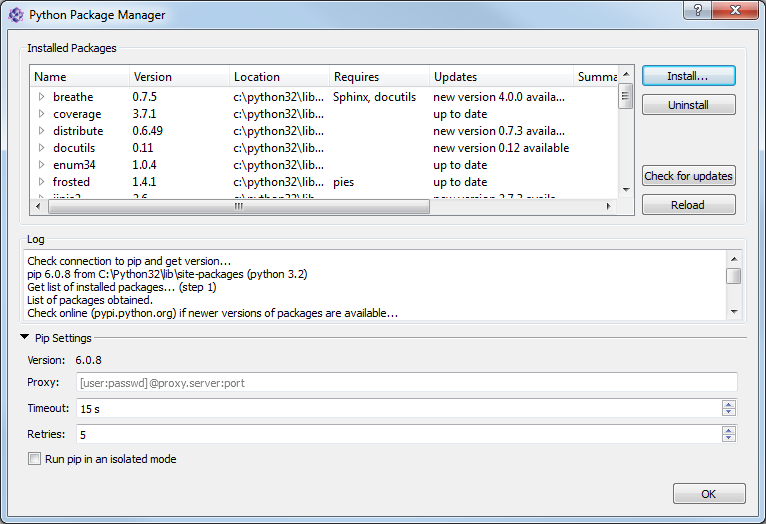The height and width of the screenshot is (524, 766).
Task: Expand the enum34 package row
Action: [x=42, y=165]
